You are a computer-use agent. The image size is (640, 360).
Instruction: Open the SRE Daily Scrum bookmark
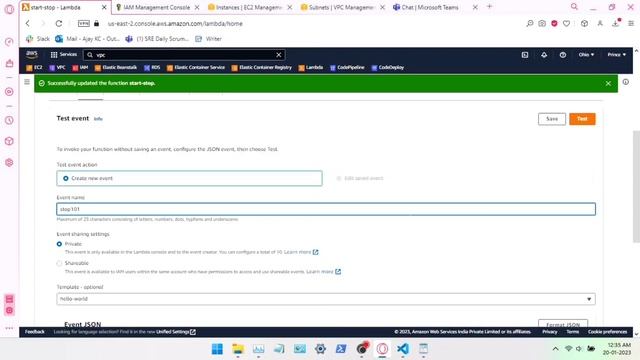tap(157, 39)
